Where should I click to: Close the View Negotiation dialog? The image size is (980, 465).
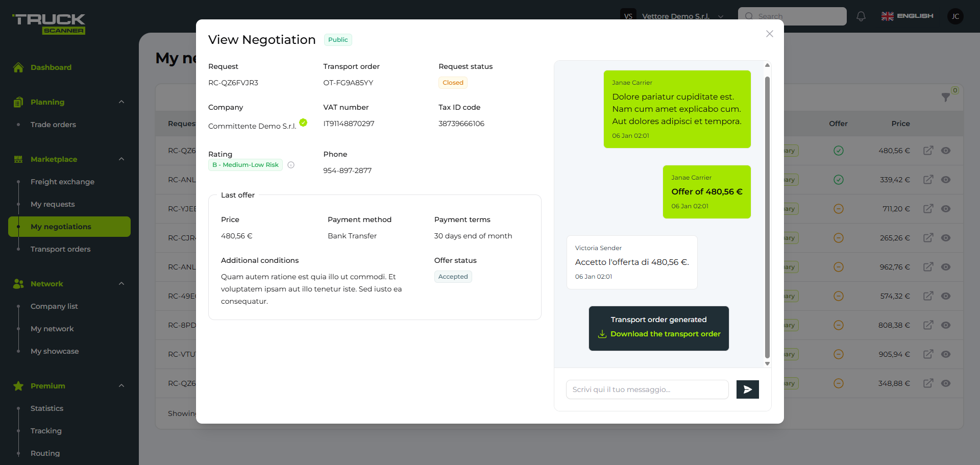coord(769,34)
